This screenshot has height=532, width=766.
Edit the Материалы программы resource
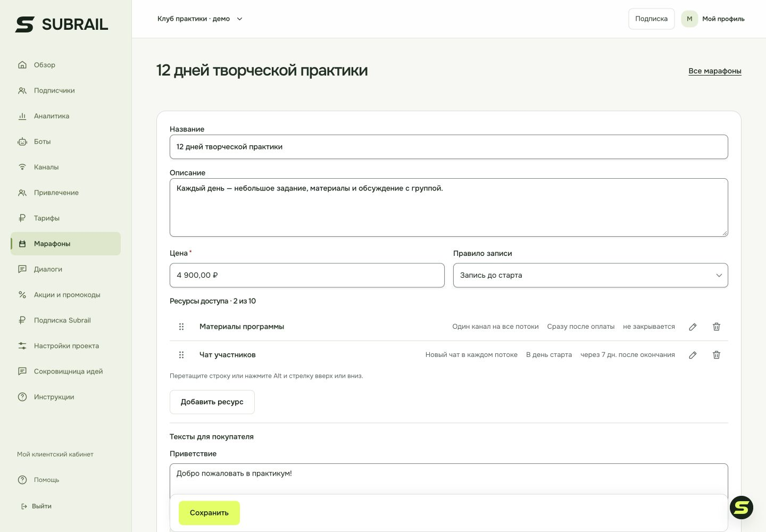coord(693,327)
